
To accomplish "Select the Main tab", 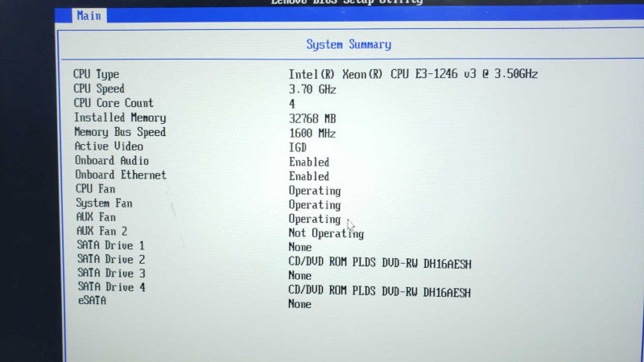I will pos(89,15).
